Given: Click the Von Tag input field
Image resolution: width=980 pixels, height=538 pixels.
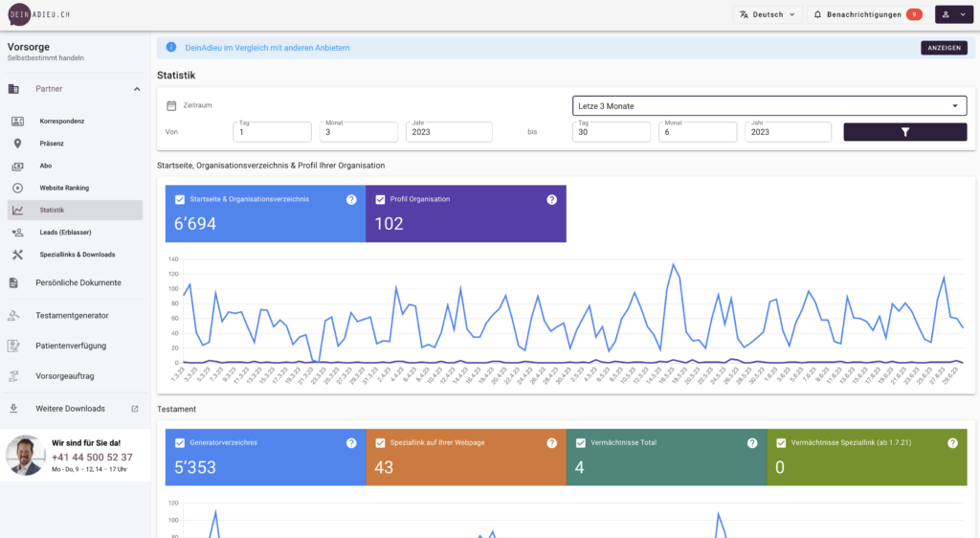Looking at the screenshot, I should 272,132.
